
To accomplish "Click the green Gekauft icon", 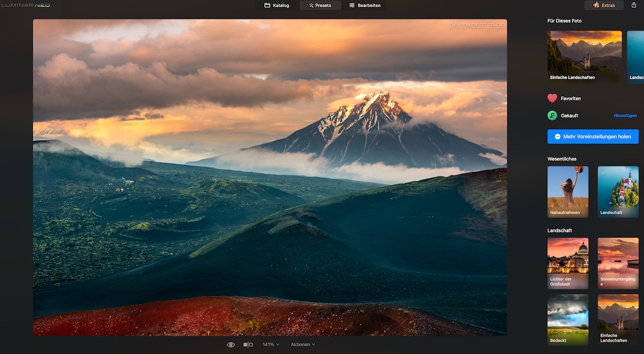I will (552, 115).
